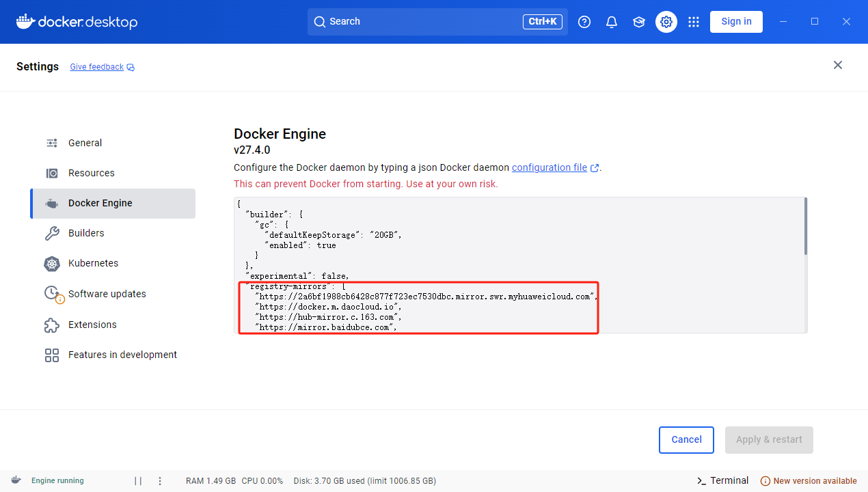
Task: Click the Terminal prompt icon in footer
Action: [x=701, y=481]
